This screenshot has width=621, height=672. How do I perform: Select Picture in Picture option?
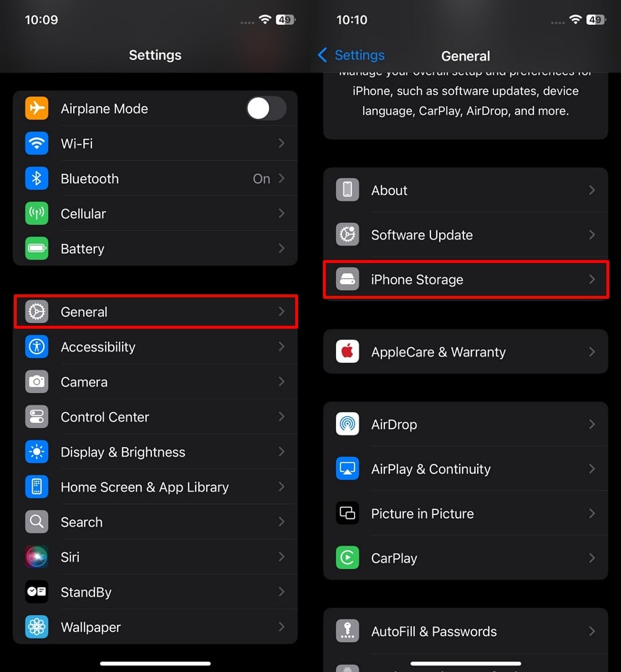pyautogui.click(x=465, y=513)
